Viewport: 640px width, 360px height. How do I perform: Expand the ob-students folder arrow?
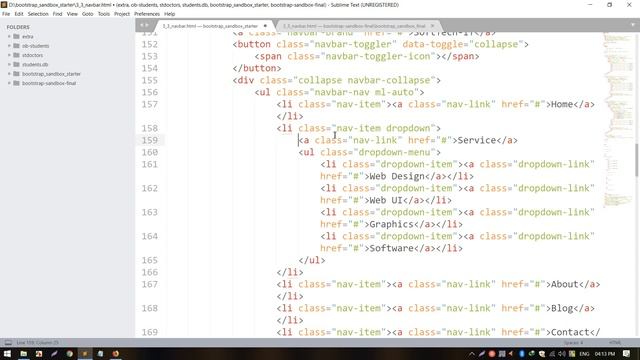point(9,46)
